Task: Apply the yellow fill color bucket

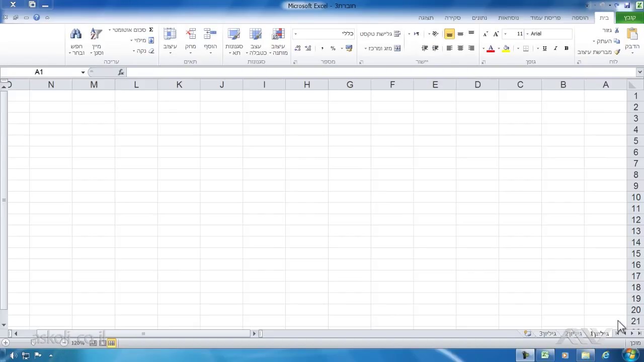Action: (x=506, y=48)
